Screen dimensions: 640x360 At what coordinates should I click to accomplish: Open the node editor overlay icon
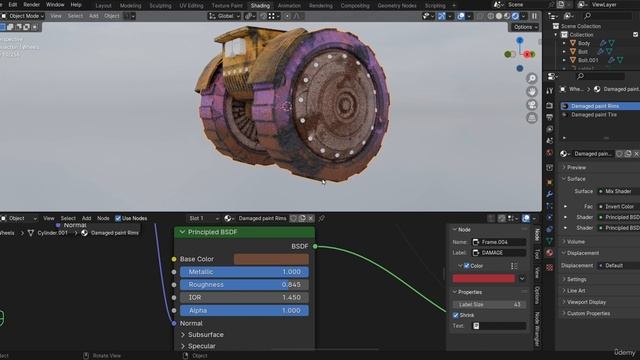point(526,218)
